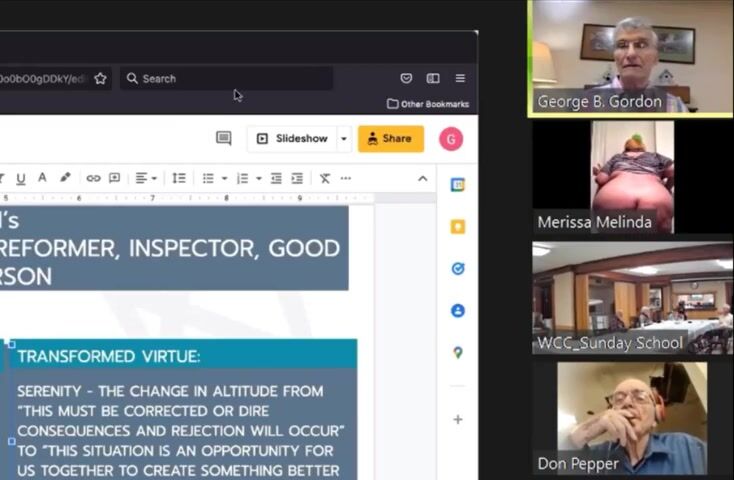Toggle the Firefox sidebar view icon
This screenshot has height=480, width=734.
pyautogui.click(x=433, y=78)
